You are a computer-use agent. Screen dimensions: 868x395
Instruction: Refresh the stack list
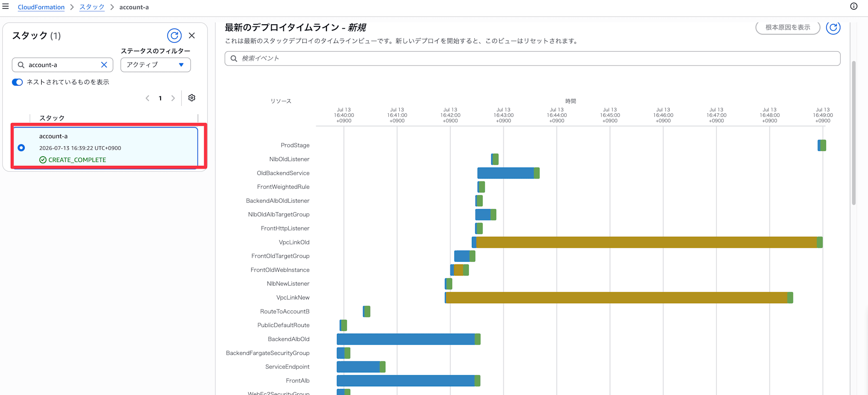click(x=174, y=36)
